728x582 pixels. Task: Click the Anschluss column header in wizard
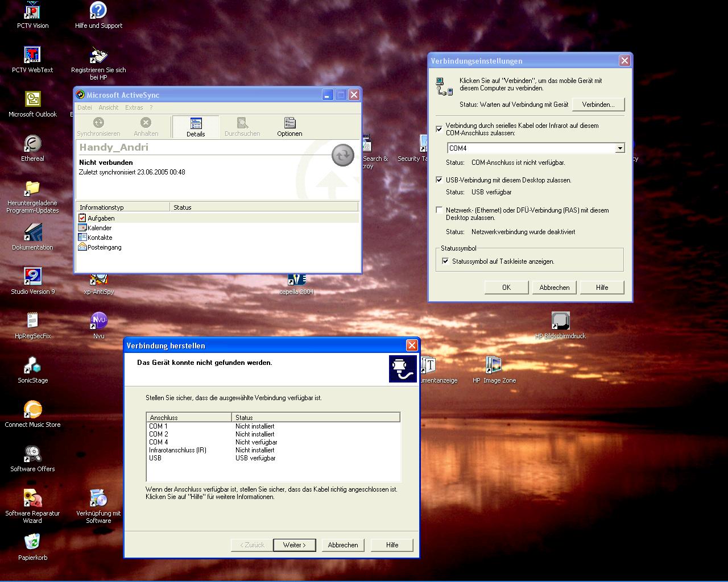click(x=189, y=417)
